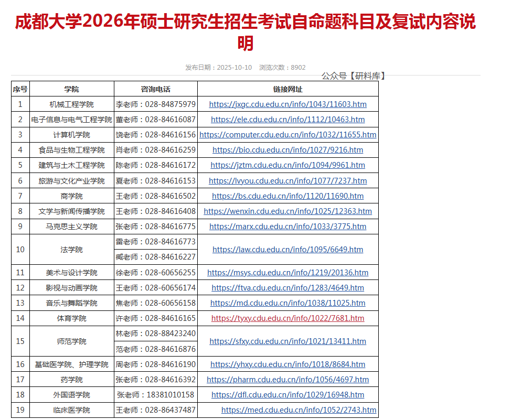This screenshot has width=522, height=420.
Task: Visit the marx.cdu.edu.cn link for 马克思主义学院
Action: tap(287, 227)
